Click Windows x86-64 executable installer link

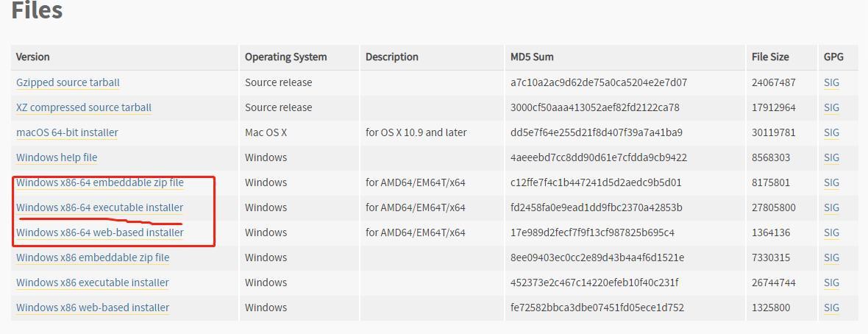(x=99, y=207)
